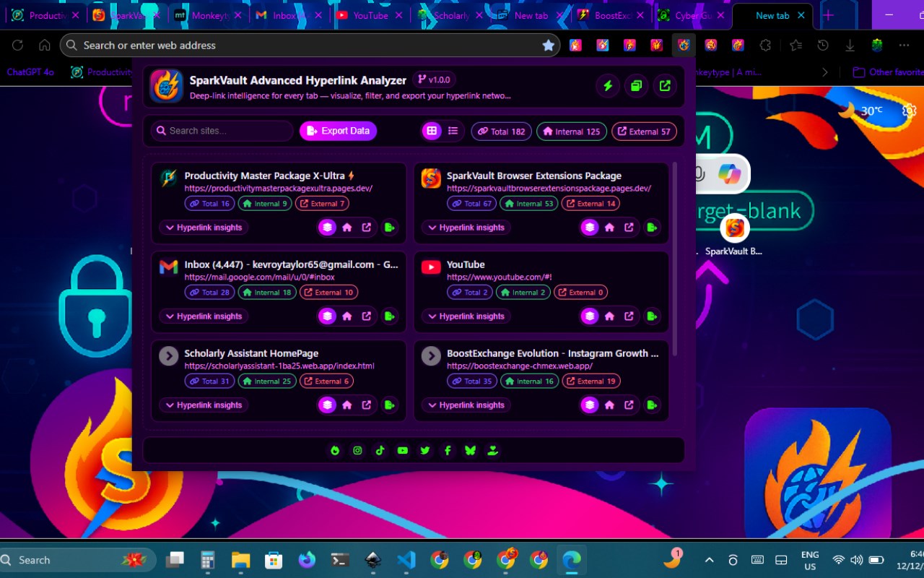Click the butterfly Bluesky footer icon
Screen dimensions: 924x578
point(470,450)
